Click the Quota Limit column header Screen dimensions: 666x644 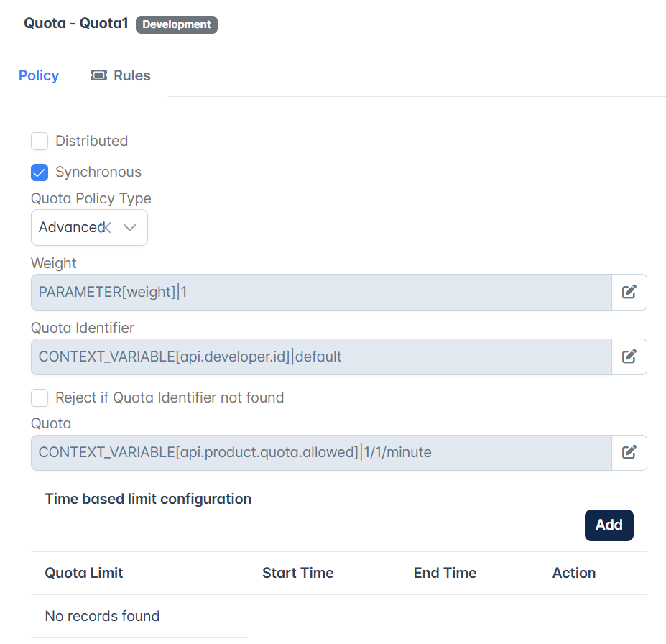(x=83, y=573)
